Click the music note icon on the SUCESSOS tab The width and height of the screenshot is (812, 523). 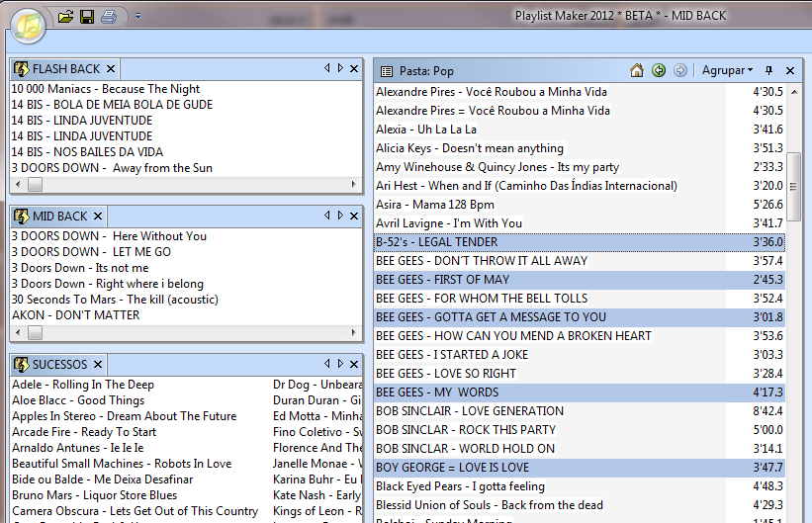(21, 365)
